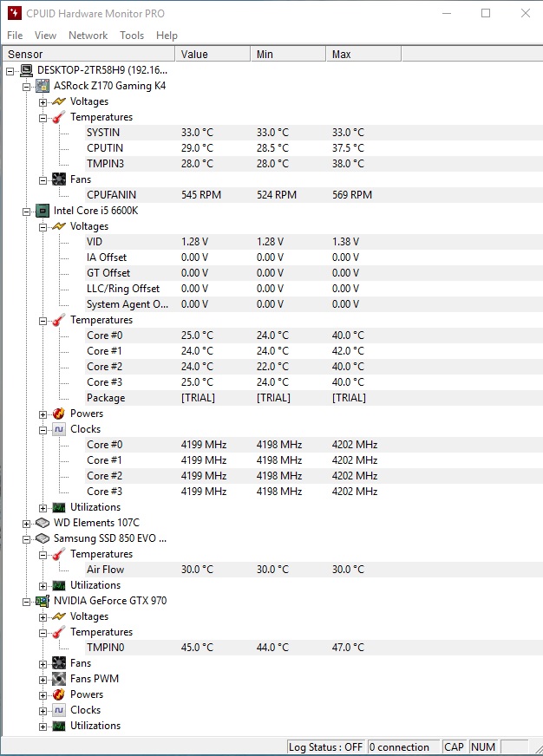Click the NVIDIA Fans PWM icon
Image resolution: width=543 pixels, height=756 pixels.
coord(59,679)
